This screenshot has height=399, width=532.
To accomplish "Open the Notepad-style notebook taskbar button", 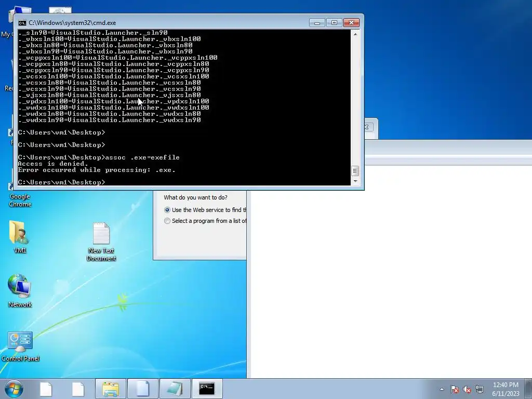I will tap(175, 389).
